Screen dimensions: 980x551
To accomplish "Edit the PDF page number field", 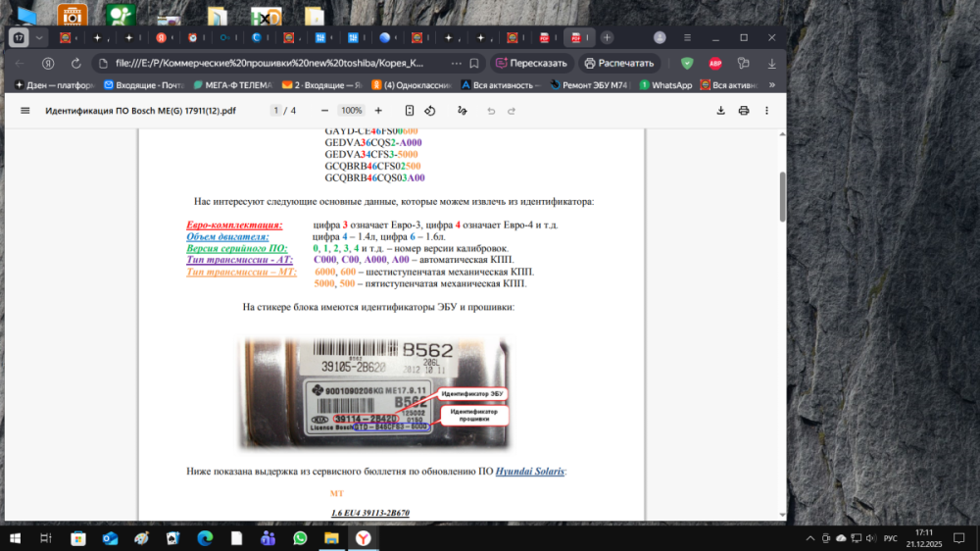I will point(275,111).
